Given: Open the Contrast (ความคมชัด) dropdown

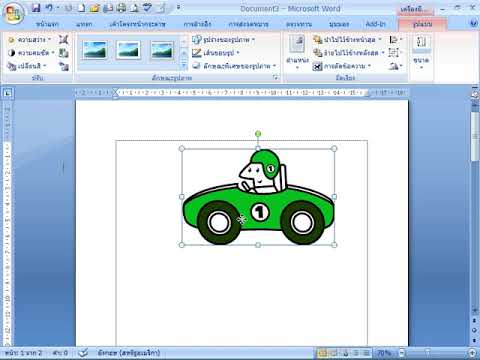Looking at the screenshot, I should click(x=31, y=53).
